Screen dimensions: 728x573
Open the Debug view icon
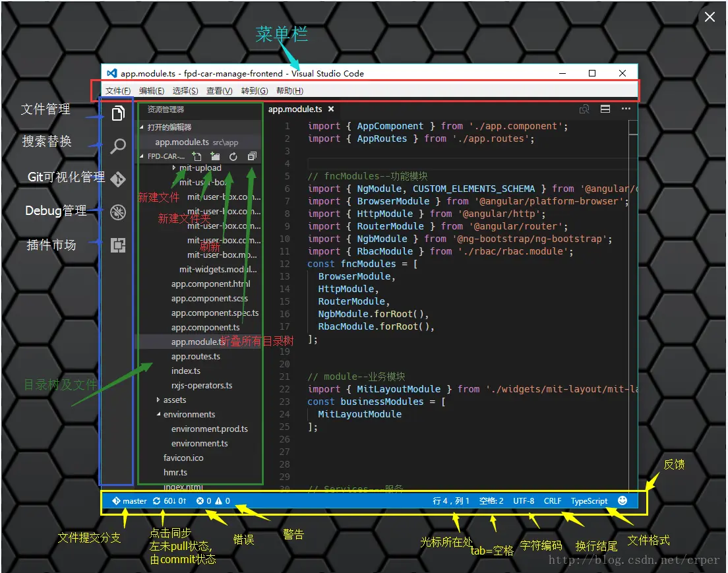tap(118, 212)
